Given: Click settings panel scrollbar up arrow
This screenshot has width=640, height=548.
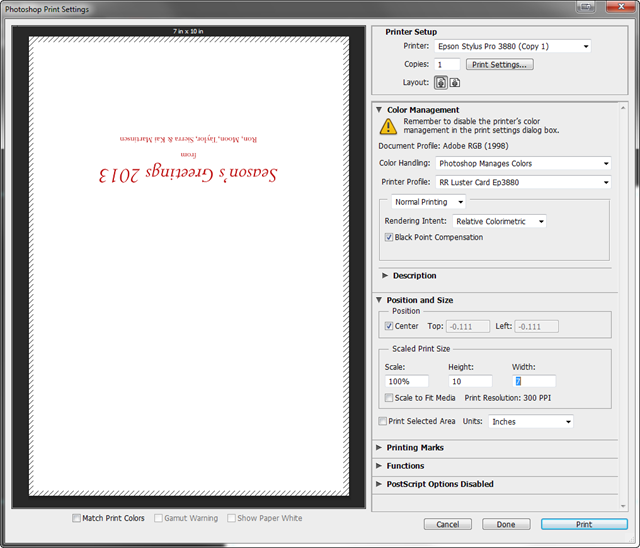Looking at the screenshot, I should pyautogui.click(x=623, y=108).
